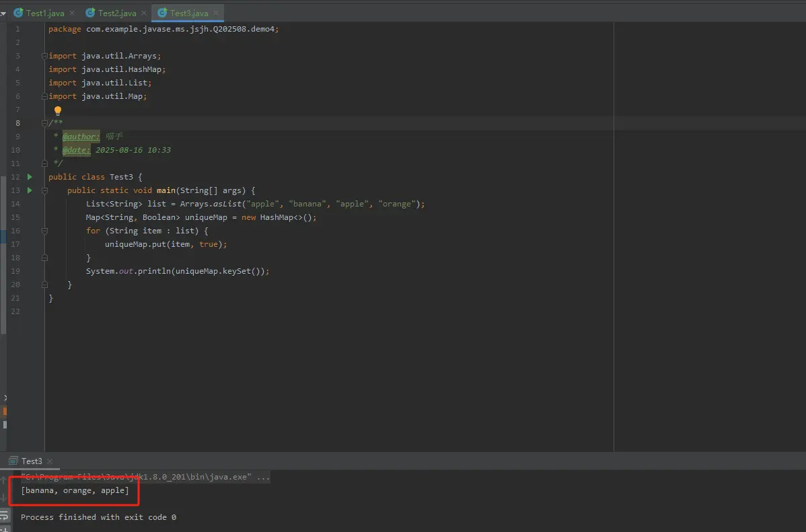Click the "orange" string literal
Viewport: 806px width, 532px height.
[397, 204]
